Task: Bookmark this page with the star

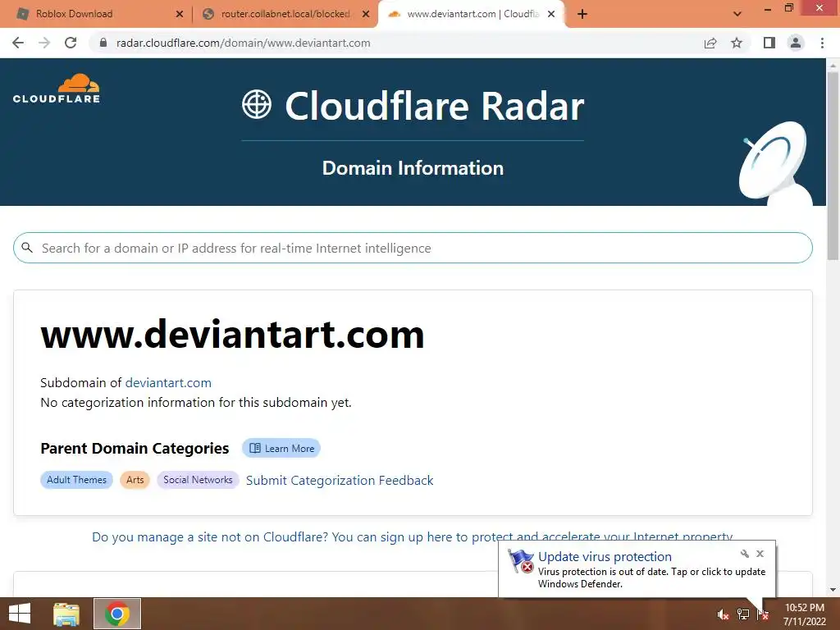Action: [x=737, y=43]
